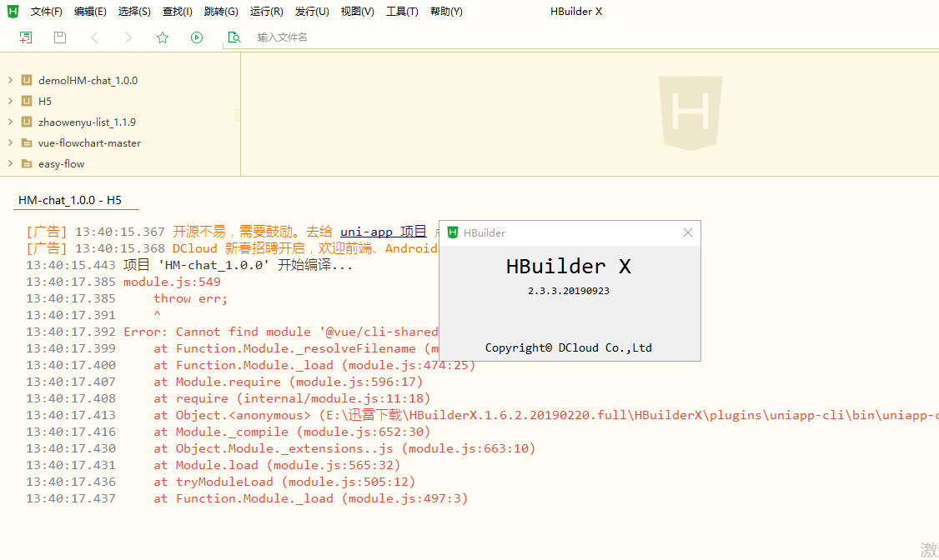The height and width of the screenshot is (560, 939).
Task: Open the 选择(S) menu
Action: [134, 12]
